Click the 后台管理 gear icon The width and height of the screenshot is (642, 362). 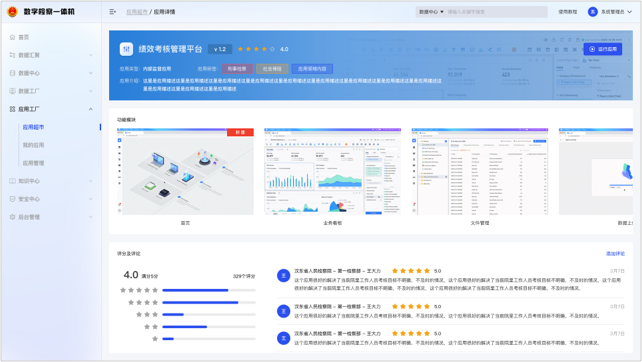pyautogui.click(x=12, y=217)
